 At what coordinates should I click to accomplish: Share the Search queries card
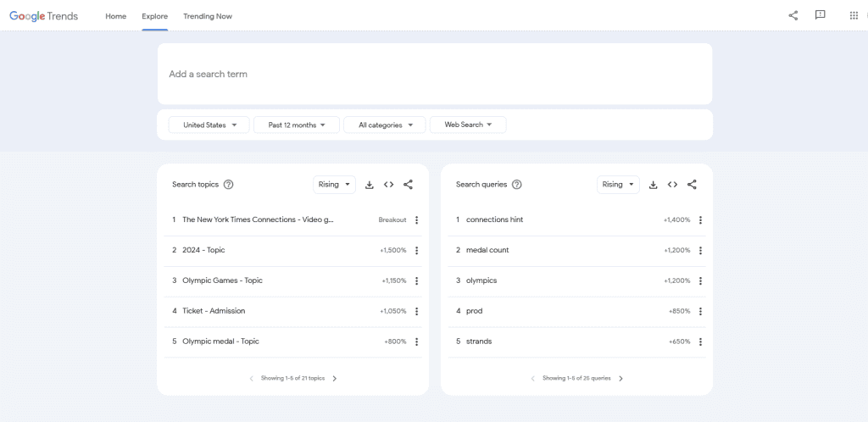click(692, 185)
